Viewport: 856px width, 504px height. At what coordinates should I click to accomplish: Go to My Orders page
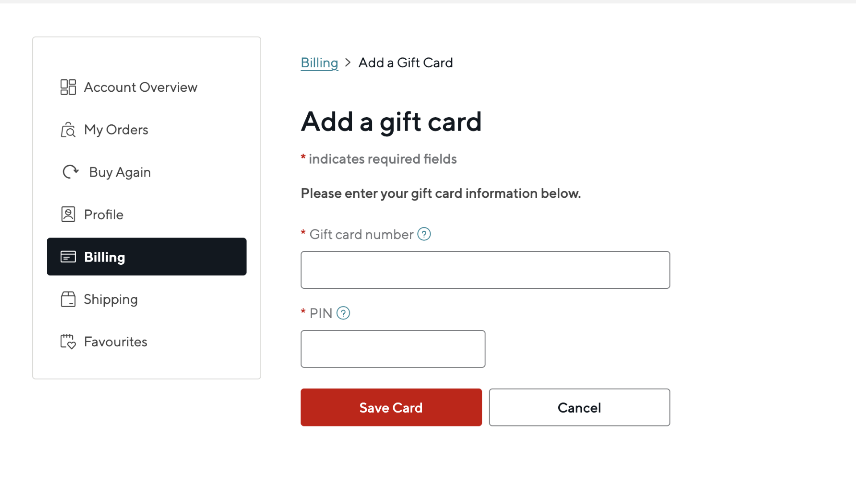(x=116, y=130)
